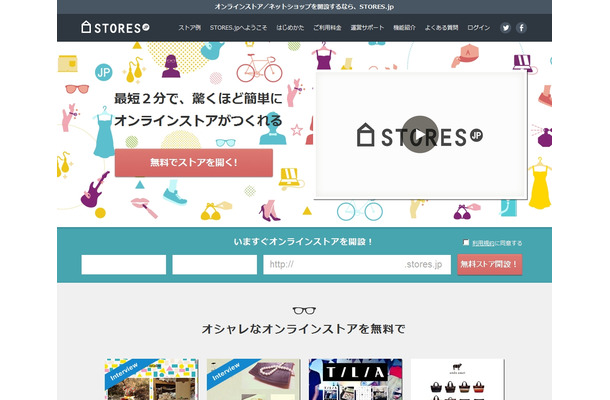
Task: Open the Facebook icon link
Action: pos(521,28)
